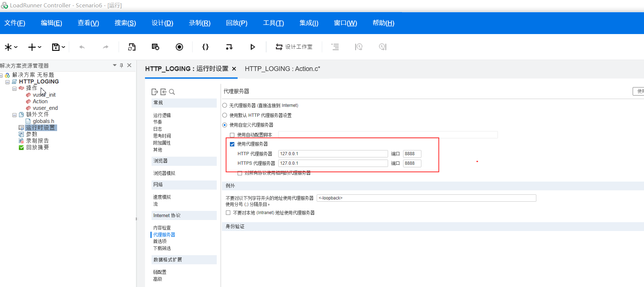The width and height of the screenshot is (644, 287).
Task: Click the step-loop arrow toolbar icon
Action: 229,47
